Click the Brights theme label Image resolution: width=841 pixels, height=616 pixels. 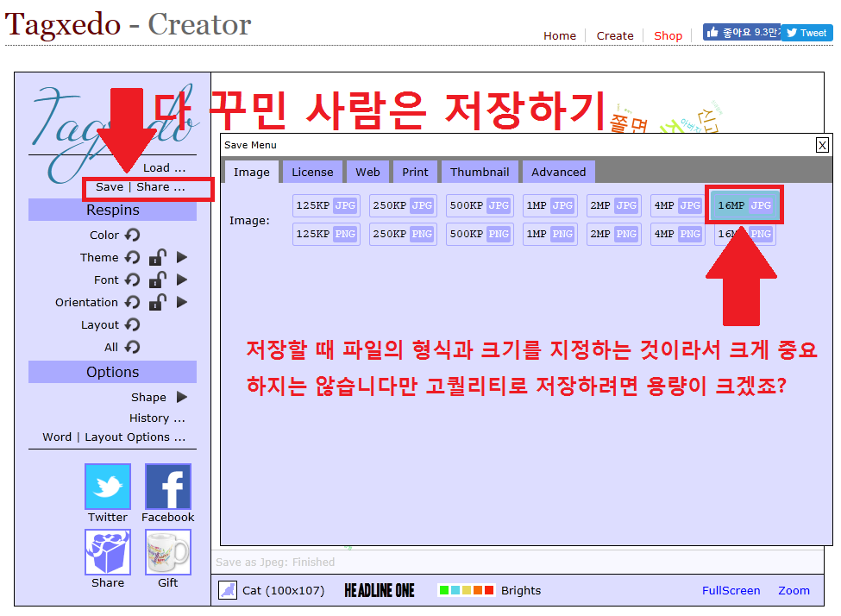click(521, 590)
